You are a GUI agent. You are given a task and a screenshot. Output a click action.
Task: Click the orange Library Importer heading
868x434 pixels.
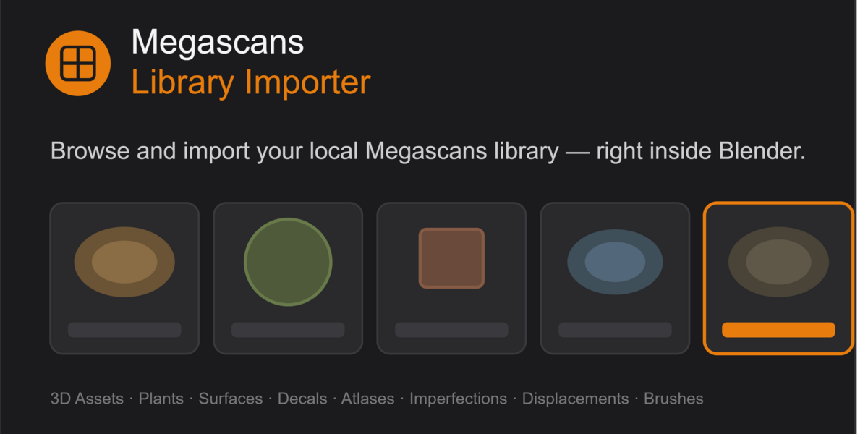pos(251,82)
